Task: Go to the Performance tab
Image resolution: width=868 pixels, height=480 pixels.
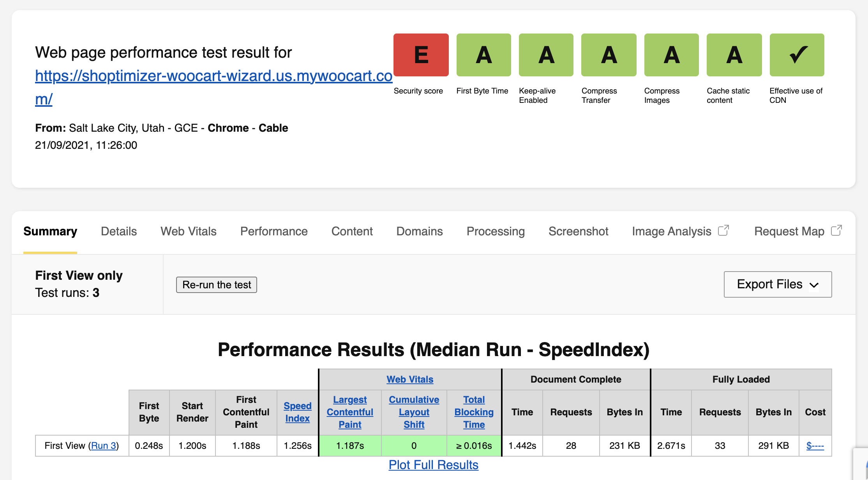Action: pos(274,231)
